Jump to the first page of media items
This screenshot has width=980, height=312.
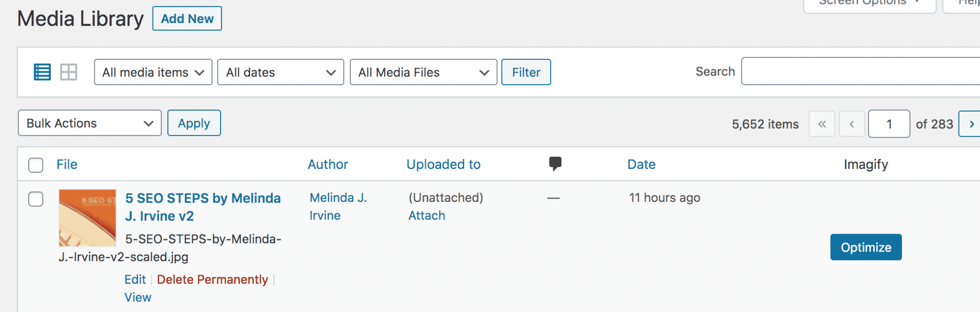(x=822, y=123)
